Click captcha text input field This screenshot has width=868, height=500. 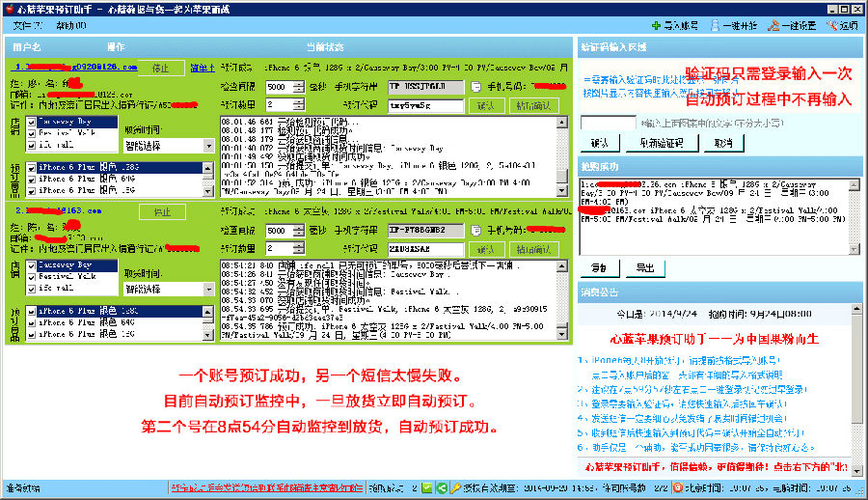608,123
